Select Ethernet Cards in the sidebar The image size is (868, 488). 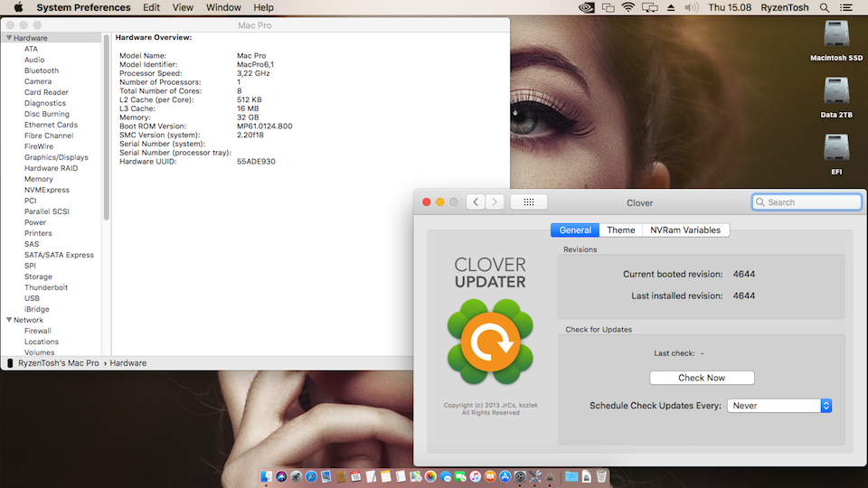pyautogui.click(x=51, y=125)
